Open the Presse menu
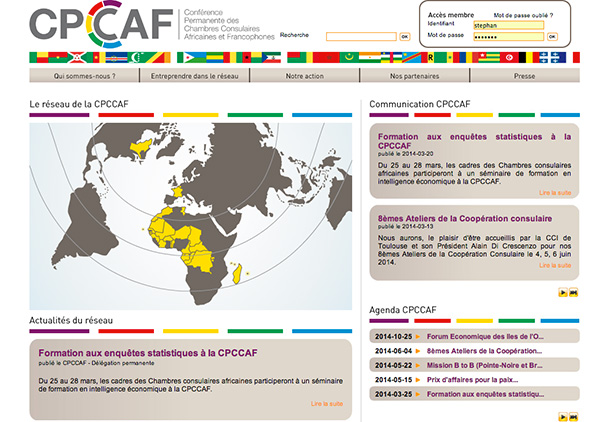Image resolution: width=600 pixels, height=422 pixels. (525, 76)
